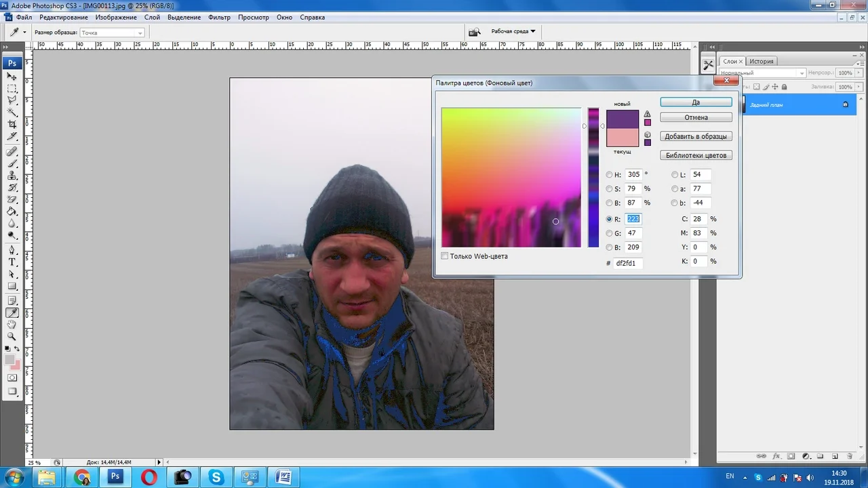
Task: Open Skype from the taskbar
Action: click(216, 478)
